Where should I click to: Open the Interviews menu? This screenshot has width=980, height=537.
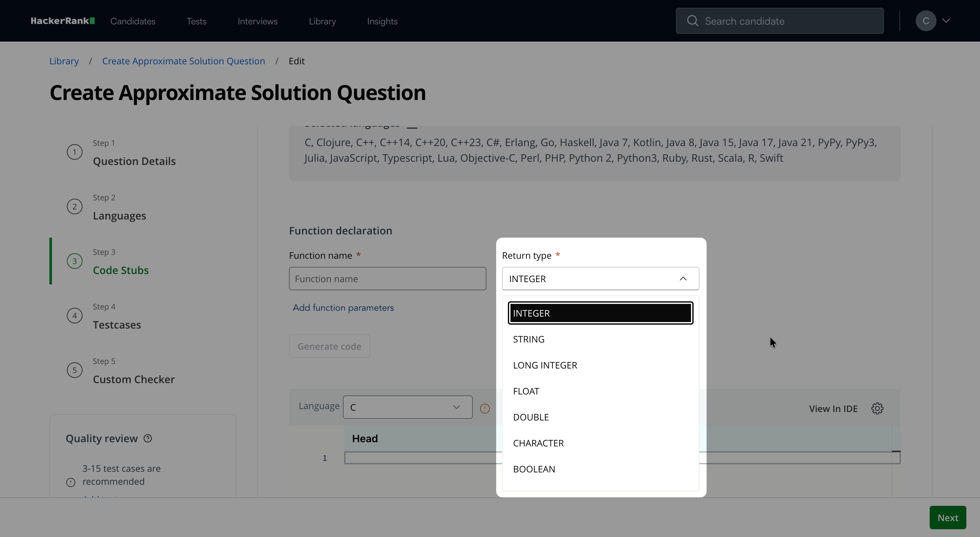pyautogui.click(x=258, y=21)
